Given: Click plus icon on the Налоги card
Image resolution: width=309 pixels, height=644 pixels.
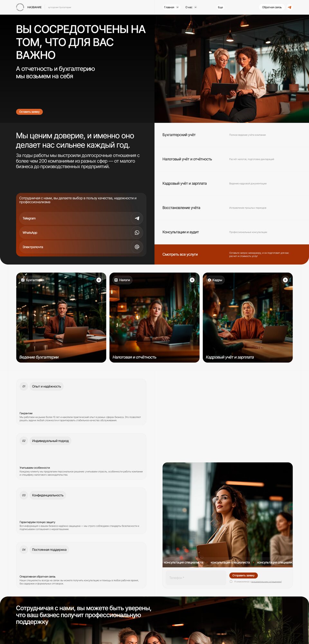Looking at the screenshot, I should [x=192, y=280].
